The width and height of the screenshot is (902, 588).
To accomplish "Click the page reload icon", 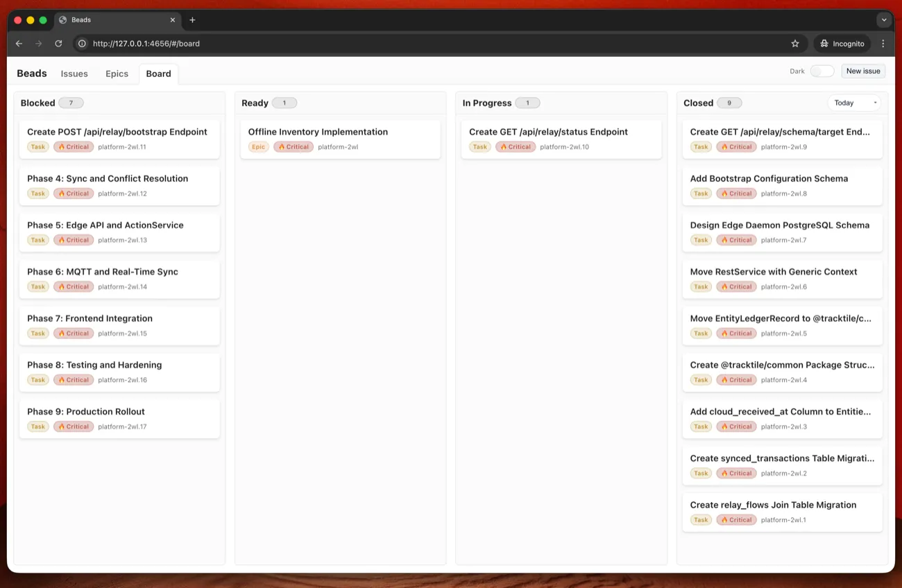I will tap(58, 43).
